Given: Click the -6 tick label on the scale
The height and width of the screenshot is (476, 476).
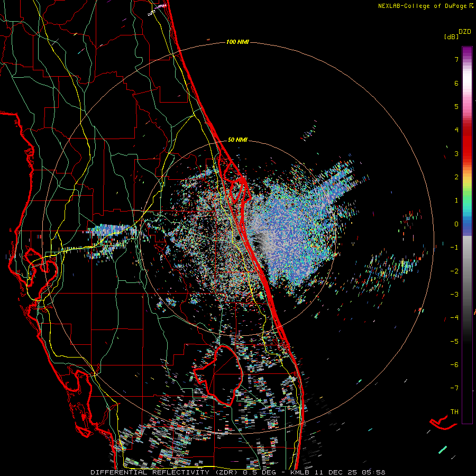Looking at the screenshot, I should click(454, 365).
